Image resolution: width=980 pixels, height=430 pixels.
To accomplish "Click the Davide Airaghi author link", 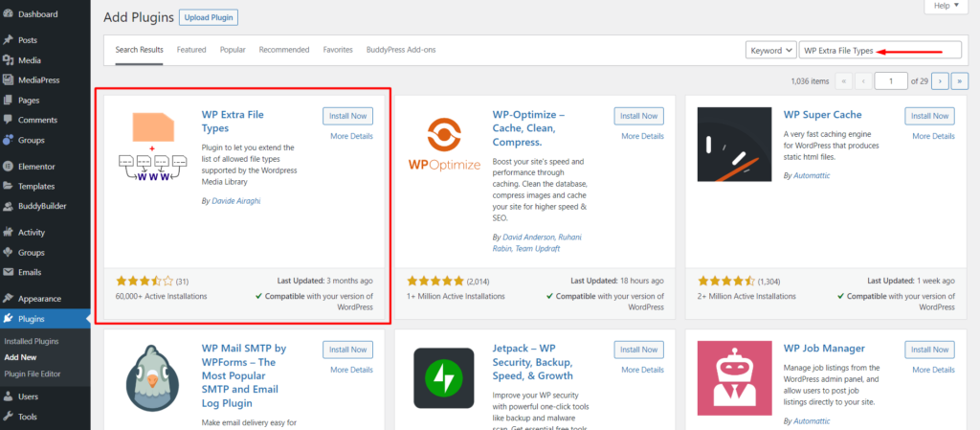I will click(x=236, y=200).
